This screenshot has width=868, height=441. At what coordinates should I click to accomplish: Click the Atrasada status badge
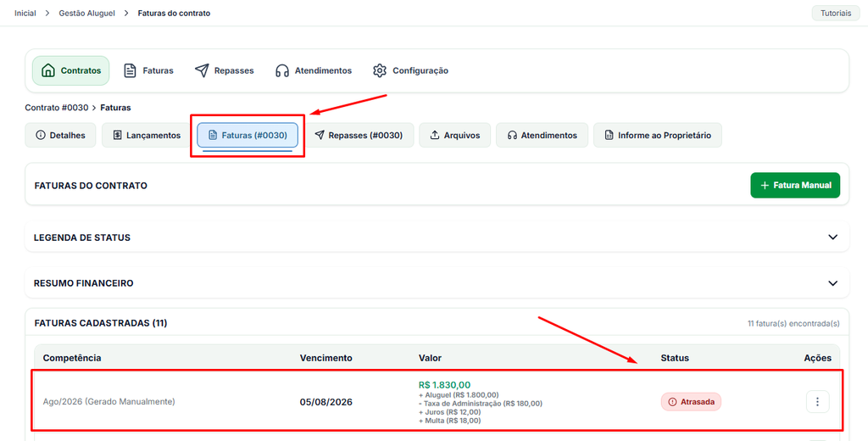(691, 402)
